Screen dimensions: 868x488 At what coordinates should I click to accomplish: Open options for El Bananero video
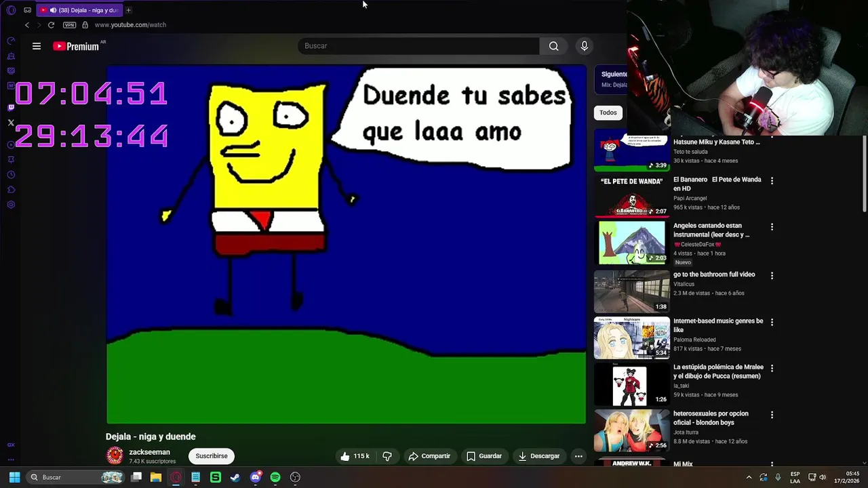coord(772,180)
